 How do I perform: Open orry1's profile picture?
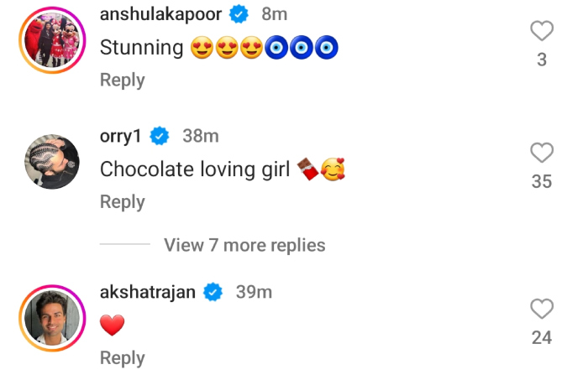point(52,163)
